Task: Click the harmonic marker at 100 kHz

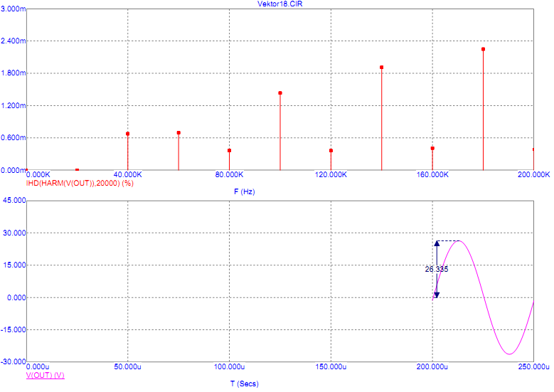Action: point(280,93)
